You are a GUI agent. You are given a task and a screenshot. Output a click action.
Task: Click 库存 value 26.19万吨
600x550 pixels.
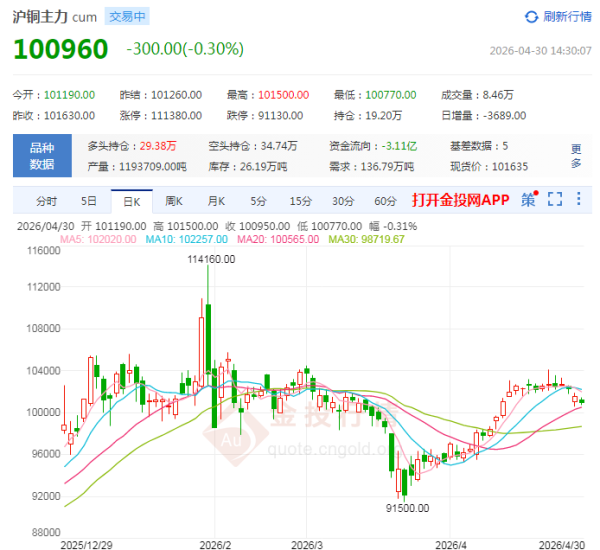(263, 166)
